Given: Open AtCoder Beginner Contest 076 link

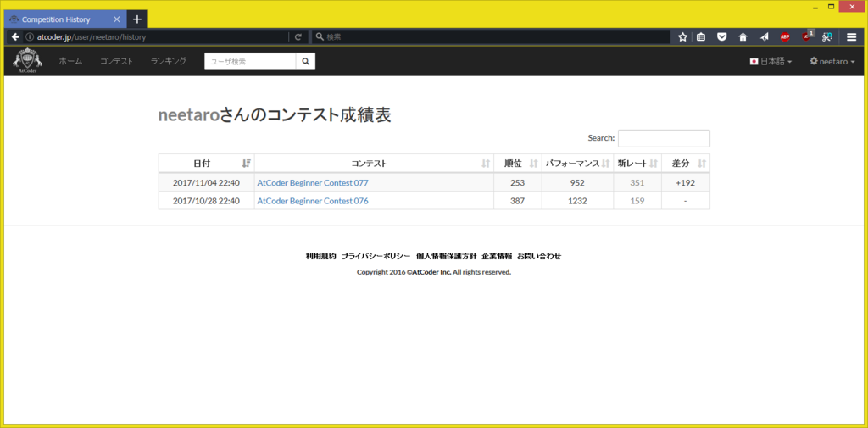Looking at the screenshot, I should tap(313, 201).
